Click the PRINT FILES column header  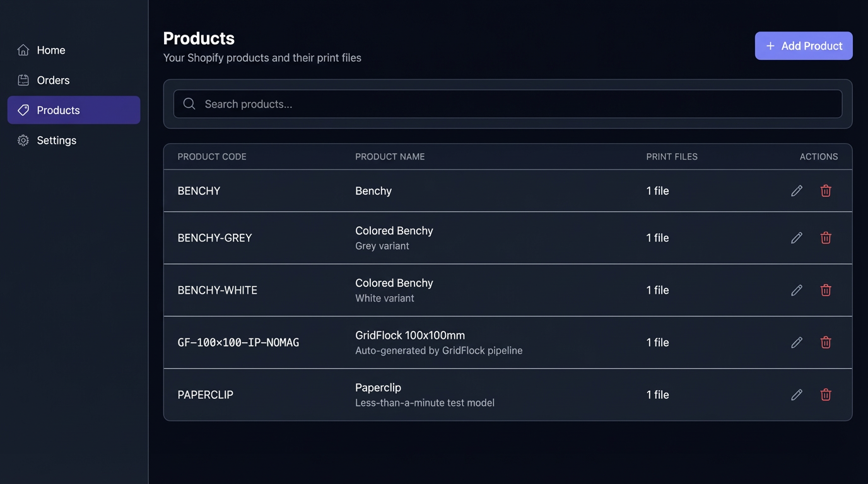[672, 156]
